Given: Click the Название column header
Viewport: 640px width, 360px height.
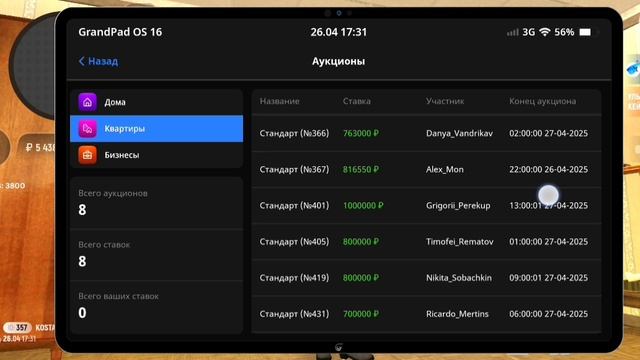Looking at the screenshot, I should 280,101.
